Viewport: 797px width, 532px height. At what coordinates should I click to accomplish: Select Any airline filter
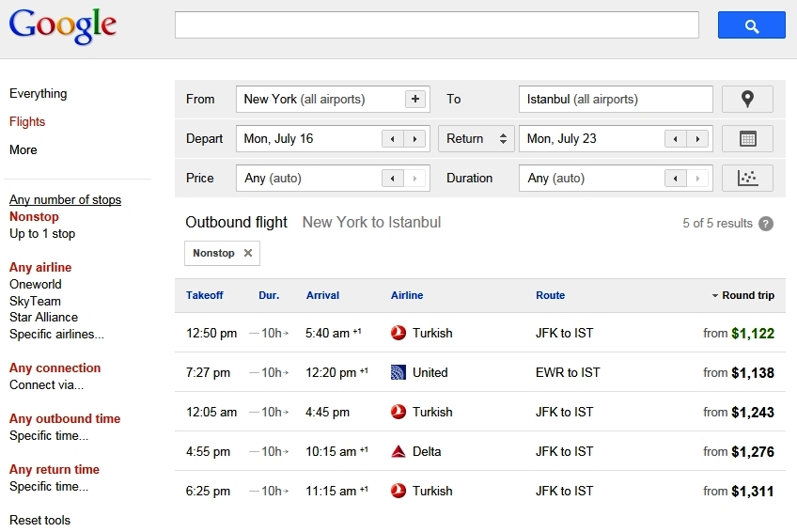(40, 267)
